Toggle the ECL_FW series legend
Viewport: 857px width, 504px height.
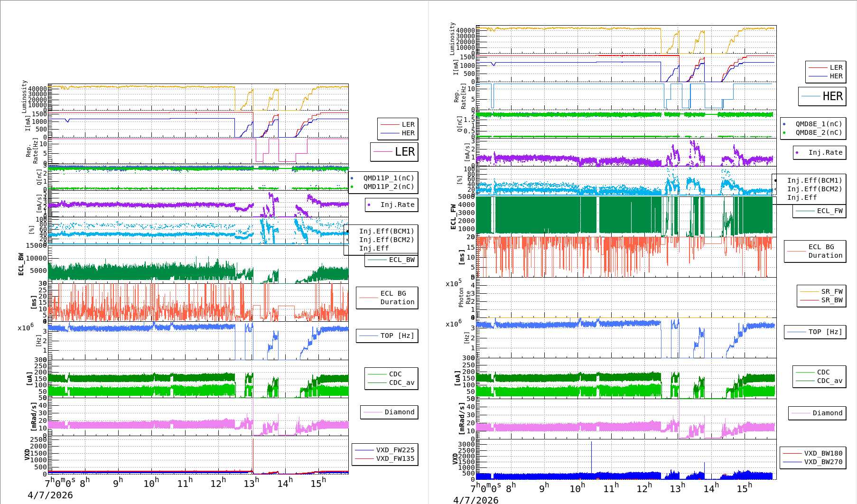[x=819, y=211]
